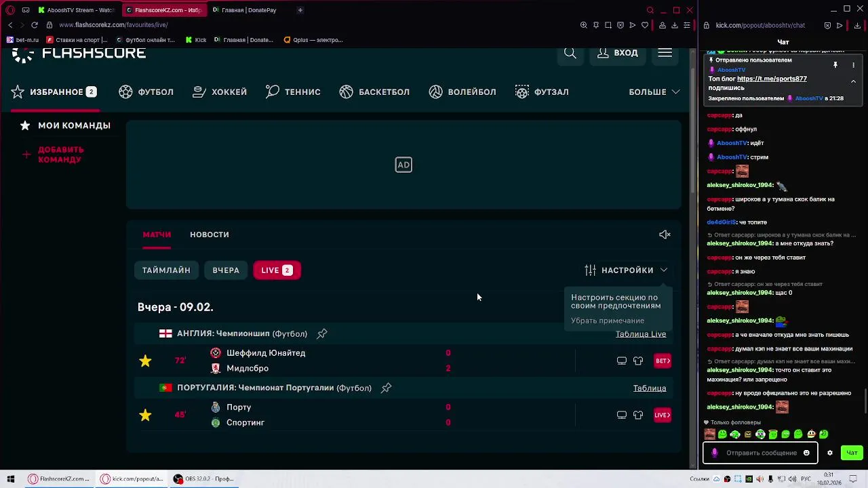This screenshot has height=488, width=868.
Task: Open a new browser tab
Action: pos(300,10)
